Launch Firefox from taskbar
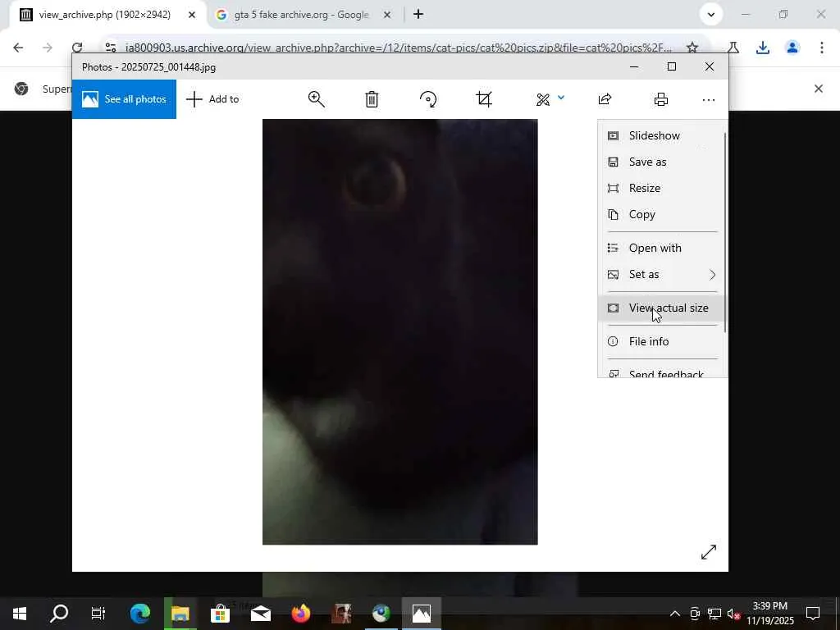This screenshot has height=630, width=840. (x=300, y=614)
